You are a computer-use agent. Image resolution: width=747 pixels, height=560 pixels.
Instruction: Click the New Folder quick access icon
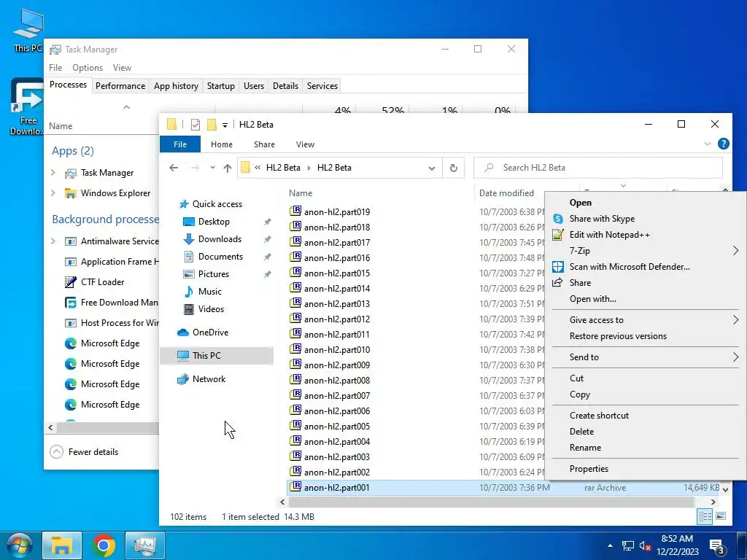pos(212,125)
